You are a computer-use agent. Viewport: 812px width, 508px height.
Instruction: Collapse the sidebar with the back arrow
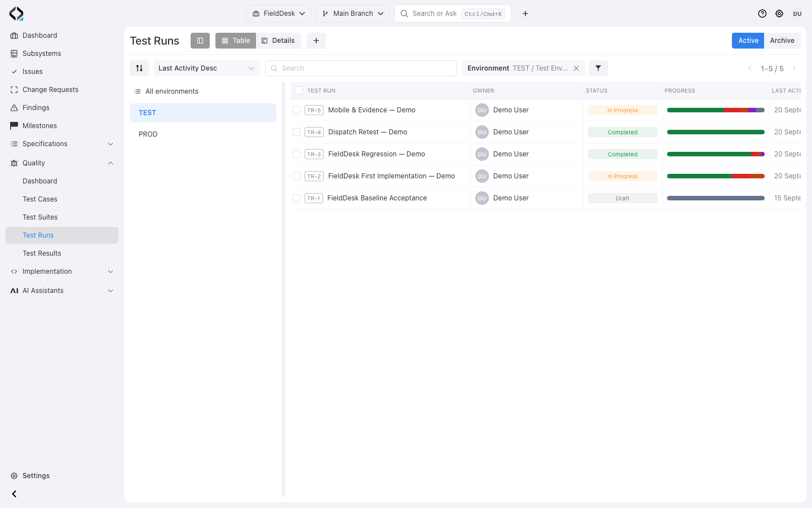(x=14, y=494)
